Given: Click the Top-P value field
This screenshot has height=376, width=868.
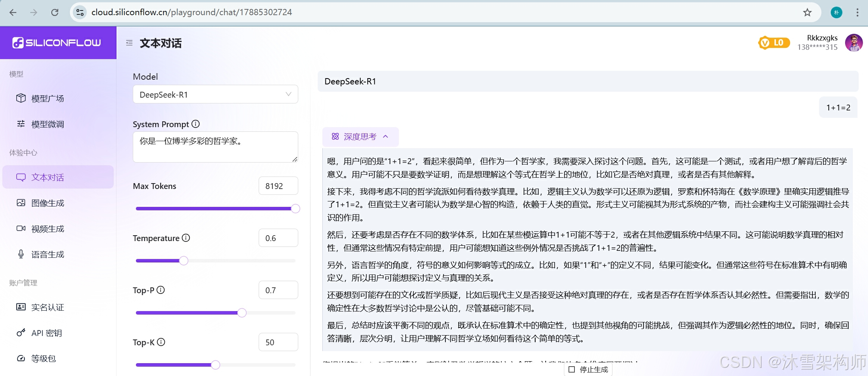Looking at the screenshot, I should tap(278, 290).
